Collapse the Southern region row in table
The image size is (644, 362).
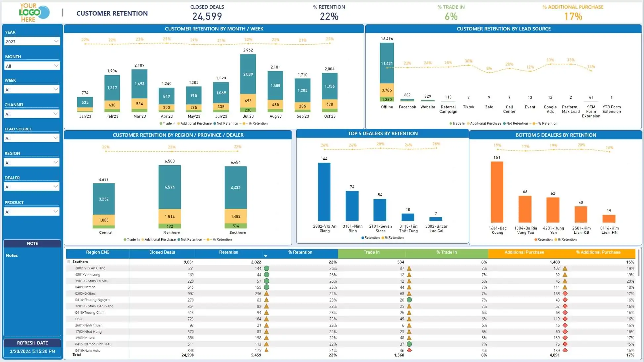(69, 262)
